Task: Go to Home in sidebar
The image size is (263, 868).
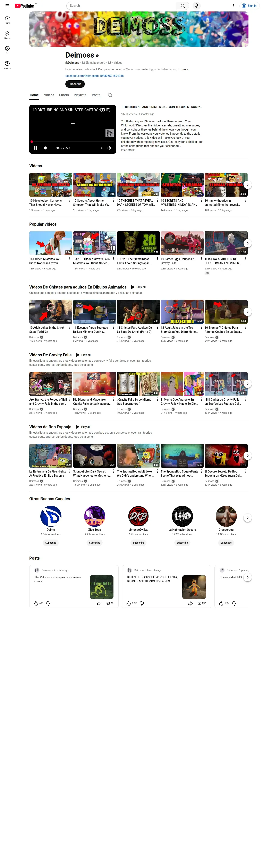Action: tap(7, 20)
